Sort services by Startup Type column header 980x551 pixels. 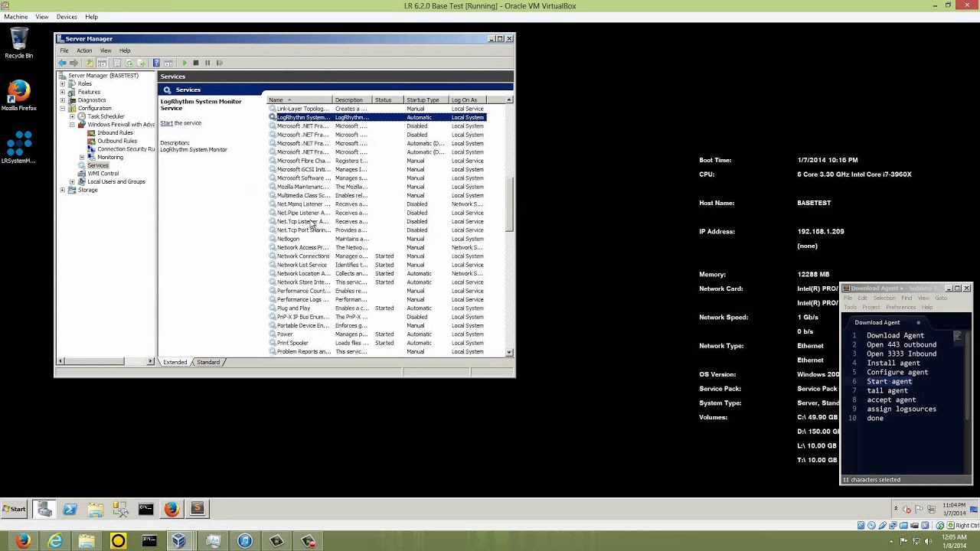pos(426,99)
